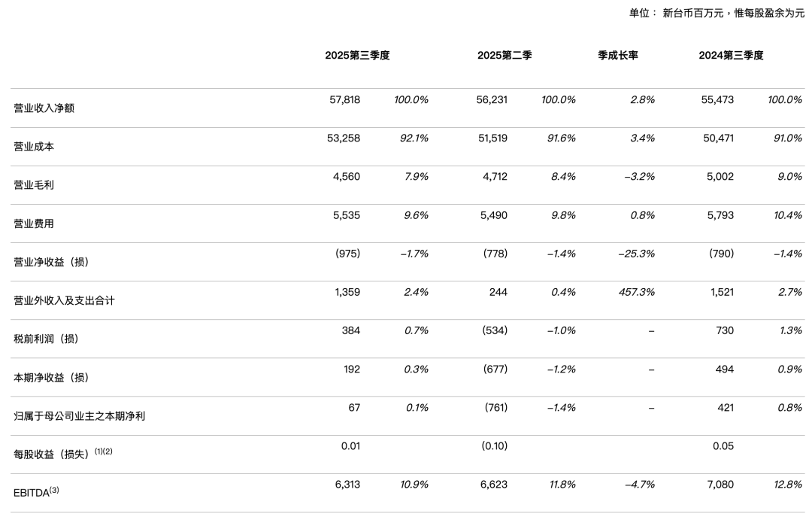812x520 pixels.
Task: Click the 税前利润（损）row label
Action: 47,339
